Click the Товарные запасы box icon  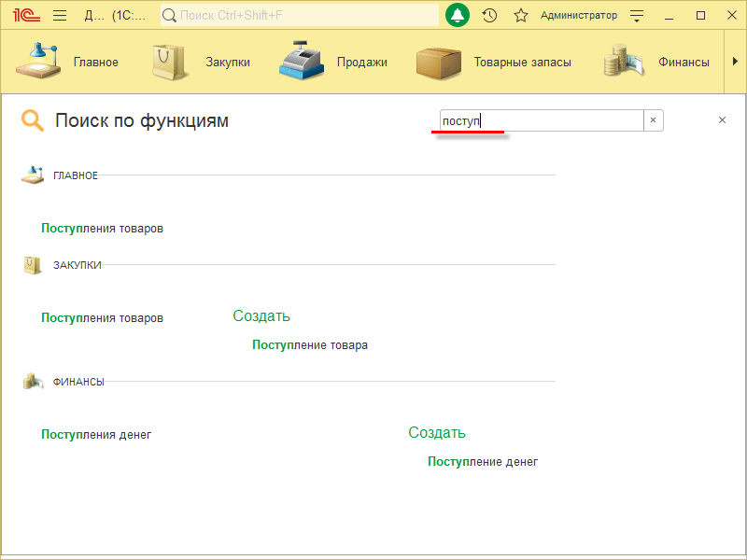pyautogui.click(x=438, y=63)
